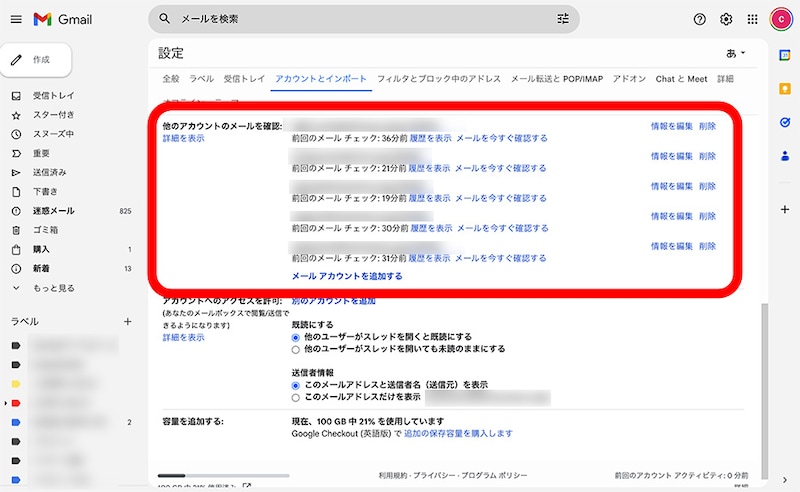Open the storage management external link icon
Viewport: 800px width, 492px height.
(x=247, y=486)
